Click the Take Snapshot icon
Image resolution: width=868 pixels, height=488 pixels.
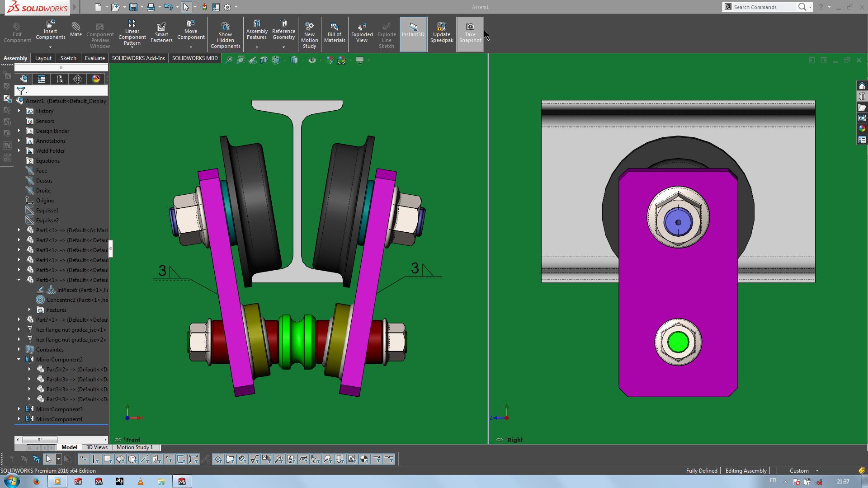[x=470, y=33]
